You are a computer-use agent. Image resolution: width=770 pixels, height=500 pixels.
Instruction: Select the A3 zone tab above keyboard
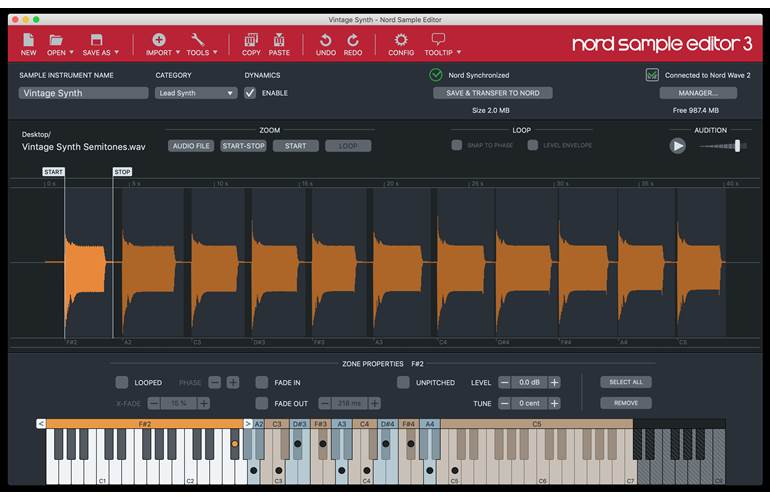point(342,423)
